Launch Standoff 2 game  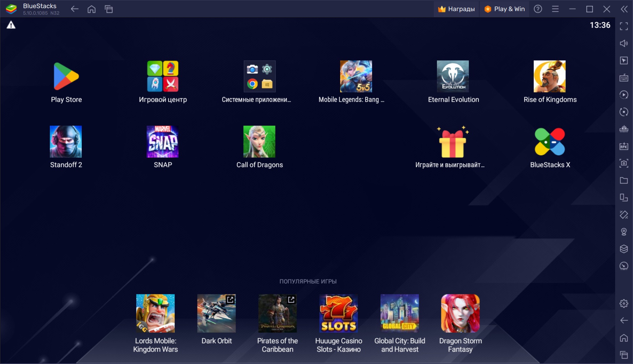pos(66,141)
